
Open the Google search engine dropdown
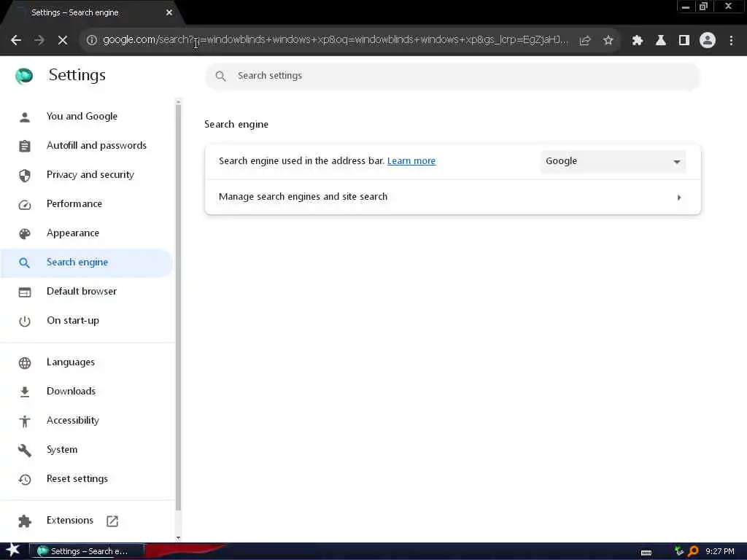click(613, 161)
